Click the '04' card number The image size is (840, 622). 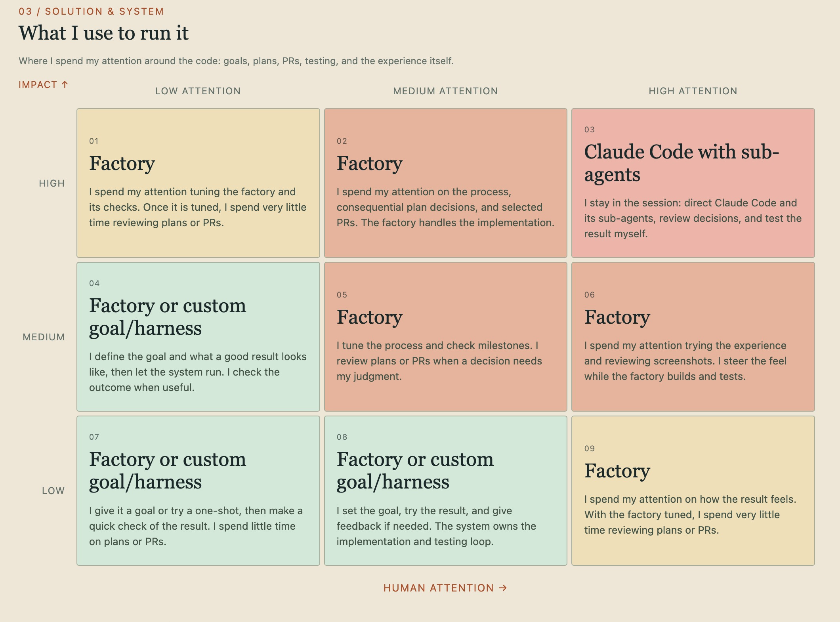click(x=94, y=283)
